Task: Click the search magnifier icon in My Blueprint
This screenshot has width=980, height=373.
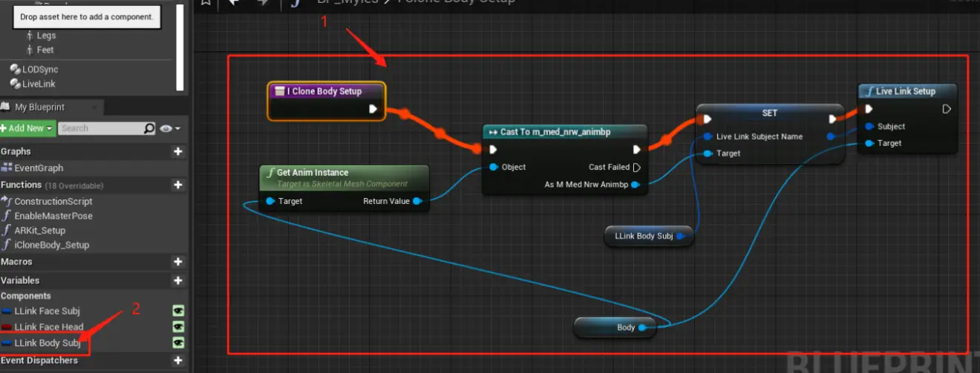Action: pyautogui.click(x=149, y=128)
